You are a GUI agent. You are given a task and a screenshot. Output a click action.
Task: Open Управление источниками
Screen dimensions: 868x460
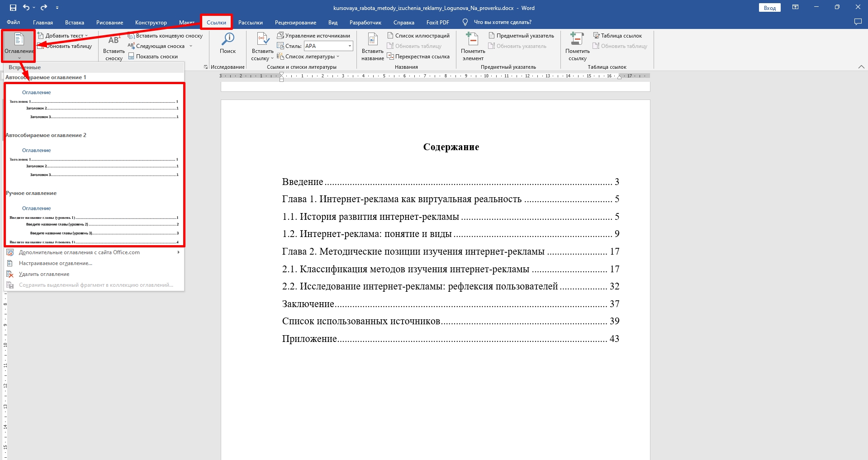coord(313,36)
